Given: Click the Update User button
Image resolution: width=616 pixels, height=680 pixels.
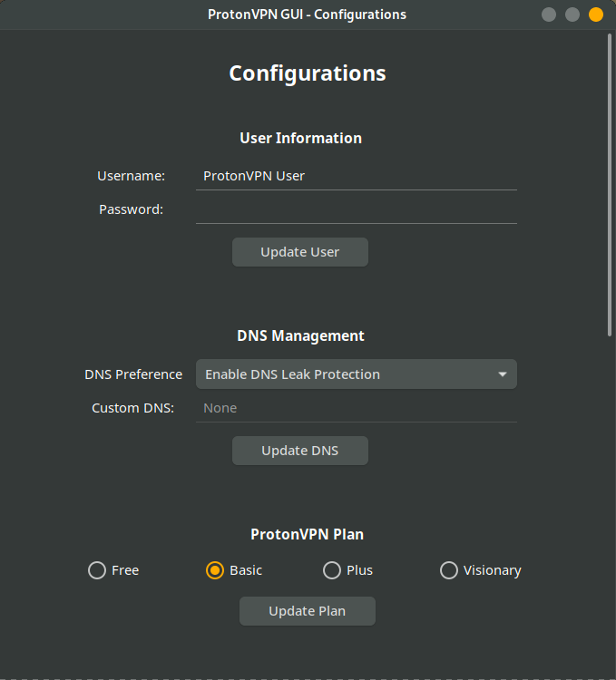Looking at the screenshot, I should tap(300, 252).
